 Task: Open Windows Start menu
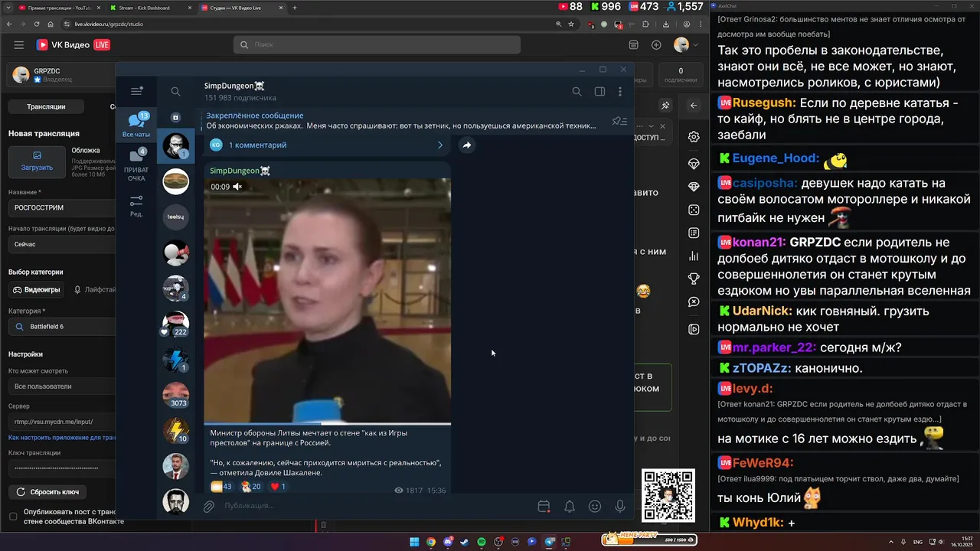click(414, 542)
